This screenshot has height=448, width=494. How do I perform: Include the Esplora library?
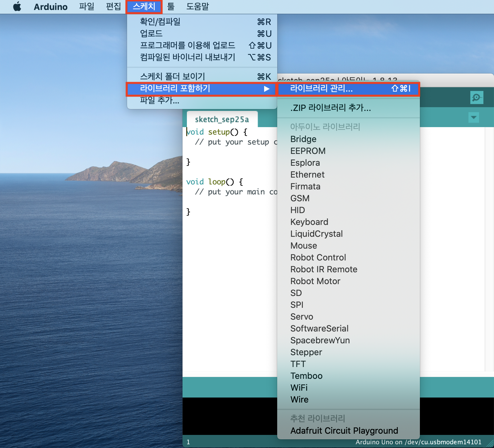click(349, 163)
